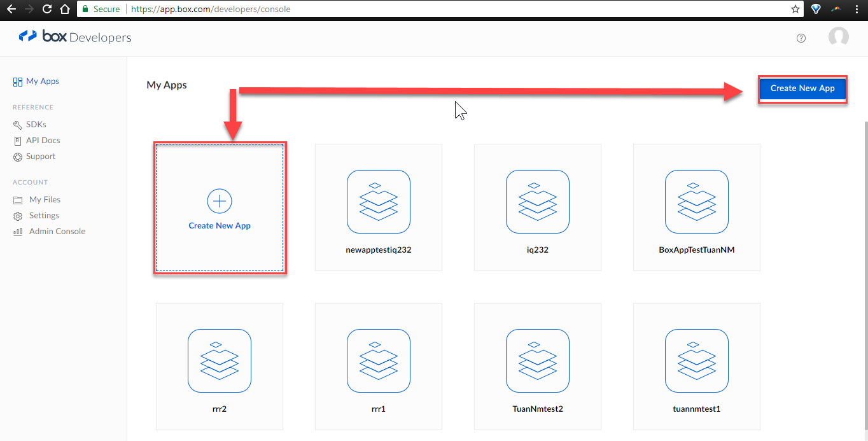Screen dimensions: 868x441
Task: Open the TuanNmtest2 app icon
Action: coord(538,361)
